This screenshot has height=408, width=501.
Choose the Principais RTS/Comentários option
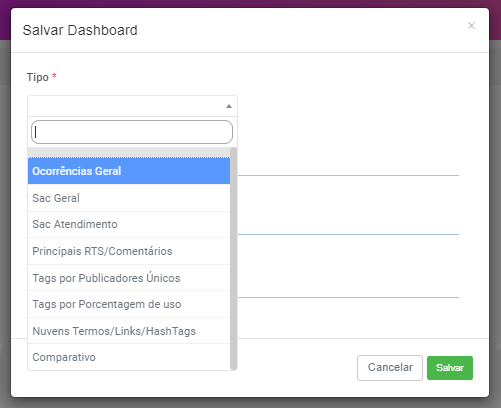point(129,251)
